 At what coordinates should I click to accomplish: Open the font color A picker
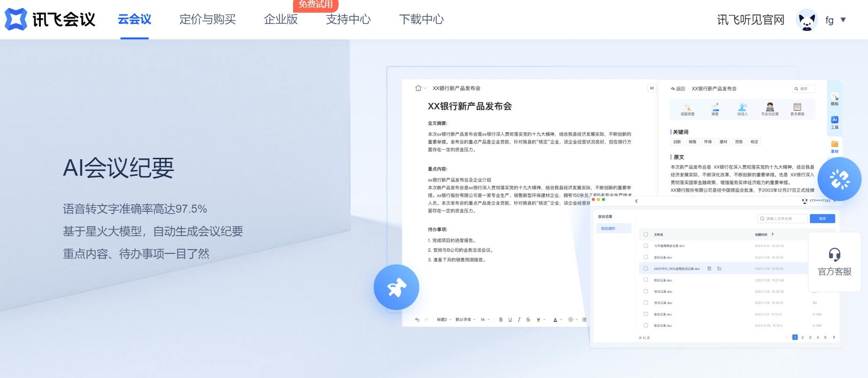(x=557, y=319)
